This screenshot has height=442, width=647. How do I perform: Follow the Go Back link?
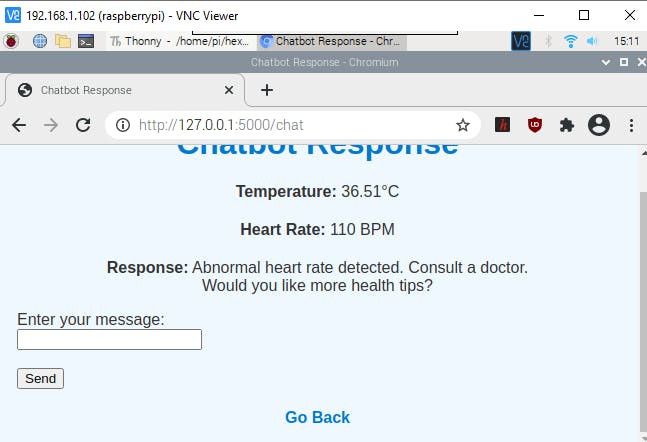317,417
